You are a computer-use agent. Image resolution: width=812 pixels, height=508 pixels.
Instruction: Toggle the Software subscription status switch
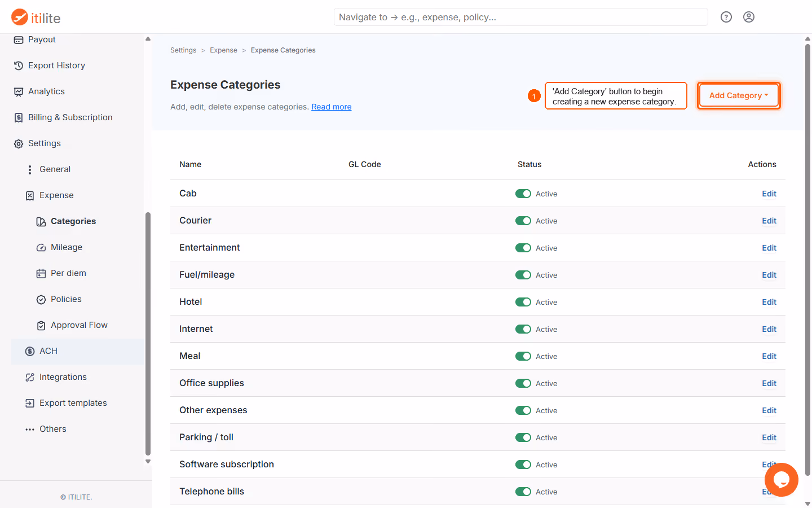pos(523,465)
